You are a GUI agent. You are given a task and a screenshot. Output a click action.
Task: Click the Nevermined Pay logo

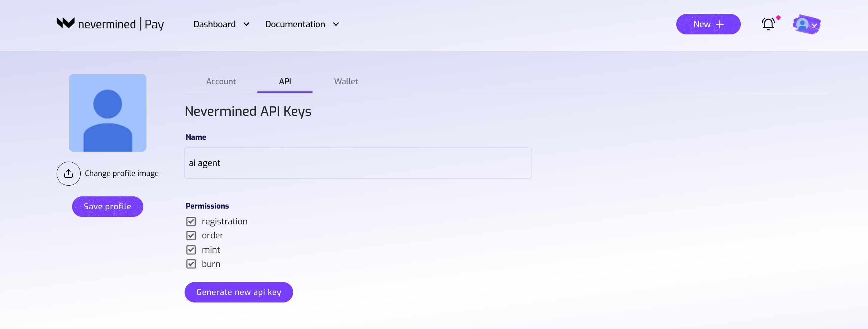click(x=110, y=24)
